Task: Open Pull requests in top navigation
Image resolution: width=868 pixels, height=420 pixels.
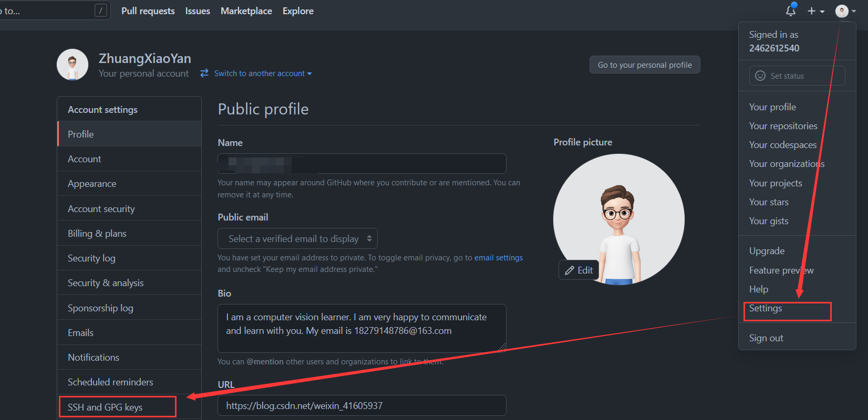Action: [148, 11]
